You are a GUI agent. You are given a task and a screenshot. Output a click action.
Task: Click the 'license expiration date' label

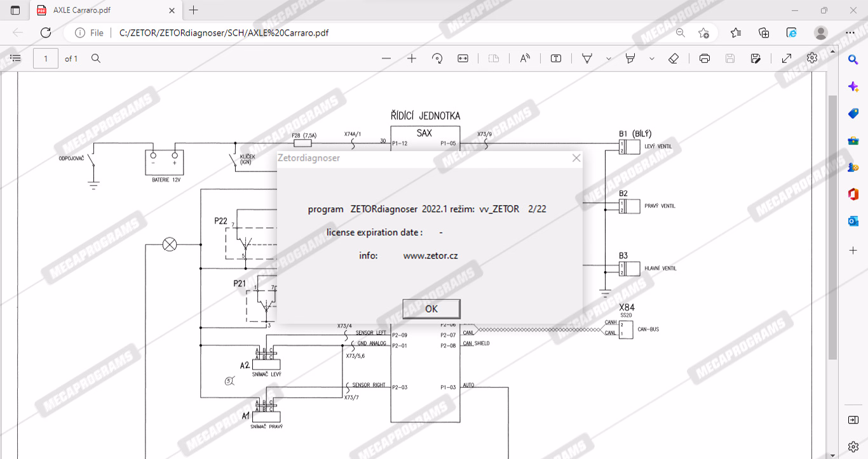click(374, 232)
